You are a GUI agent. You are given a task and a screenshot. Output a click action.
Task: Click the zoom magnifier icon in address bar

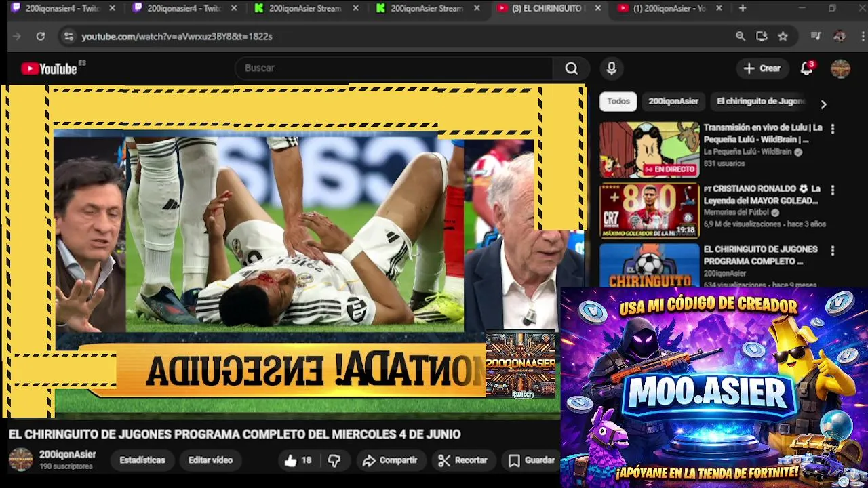[741, 37]
